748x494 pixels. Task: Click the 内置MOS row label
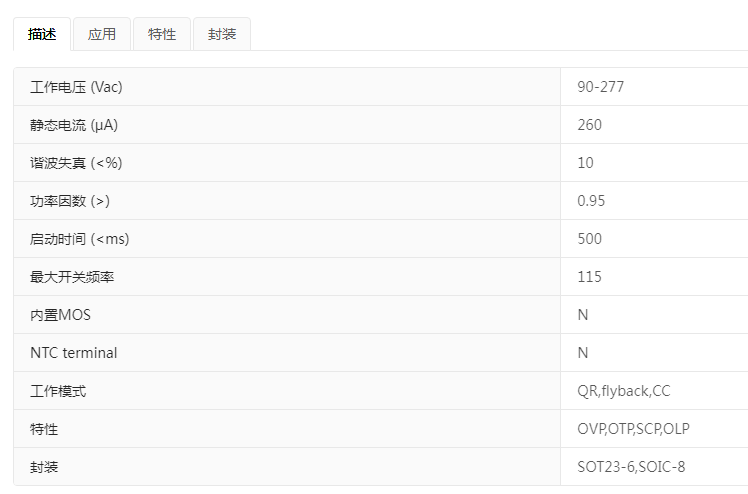[x=60, y=315]
